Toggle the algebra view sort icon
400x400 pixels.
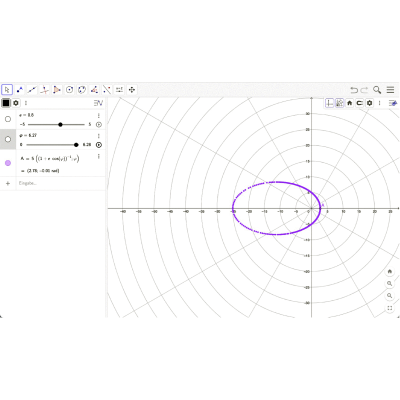click(x=98, y=103)
